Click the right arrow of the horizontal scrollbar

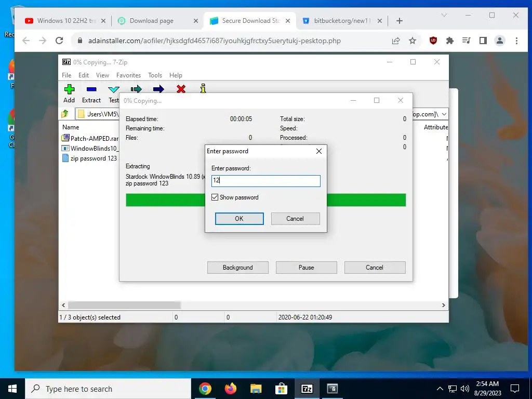coord(443,305)
